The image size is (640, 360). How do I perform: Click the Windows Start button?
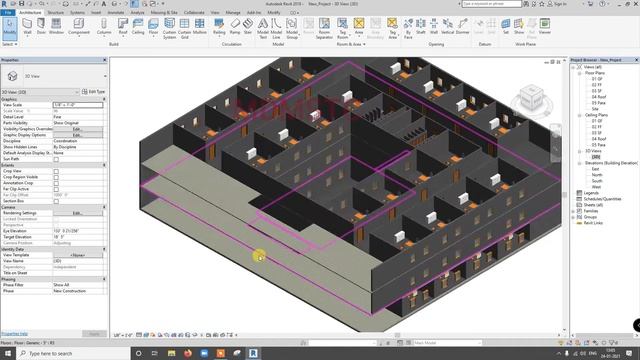click(x=8, y=353)
